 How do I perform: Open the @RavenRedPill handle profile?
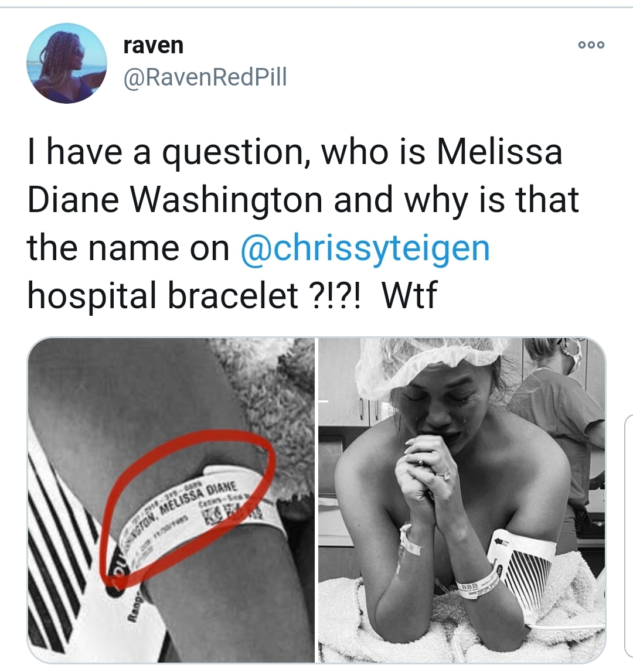[x=205, y=77]
